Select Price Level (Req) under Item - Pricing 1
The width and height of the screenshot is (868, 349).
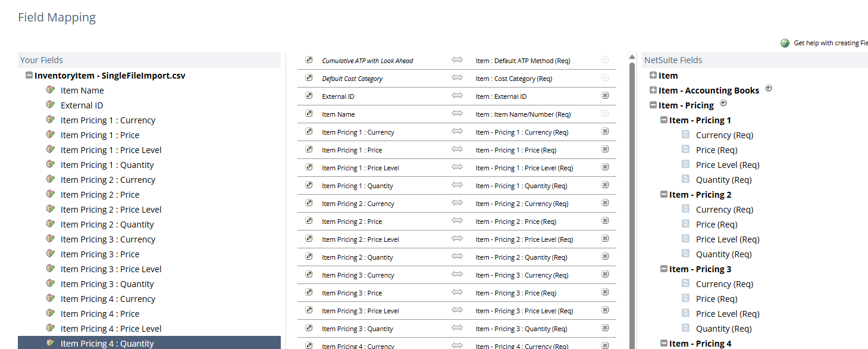[728, 165]
